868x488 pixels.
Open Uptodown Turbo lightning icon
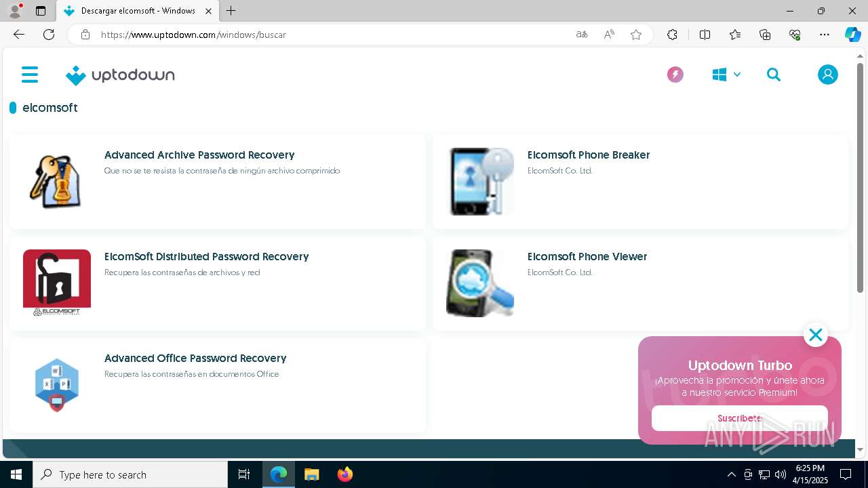click(x=675, y=75)
